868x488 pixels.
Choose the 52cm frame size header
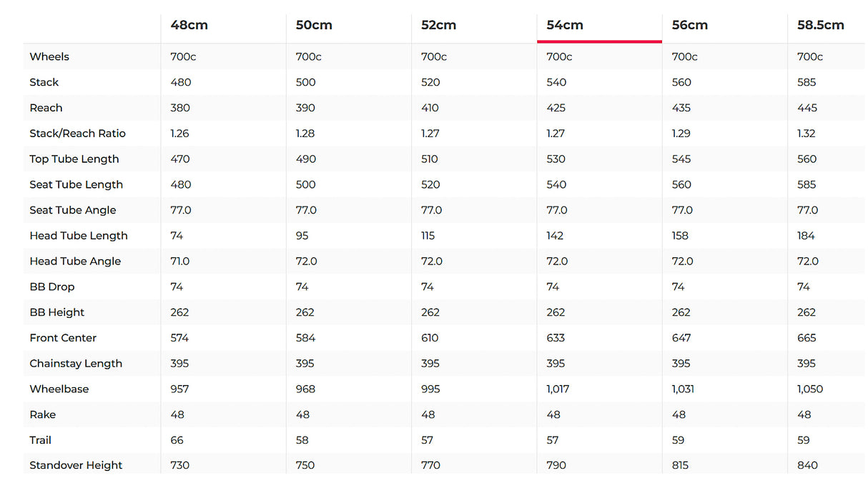click(x=438, y=25)
